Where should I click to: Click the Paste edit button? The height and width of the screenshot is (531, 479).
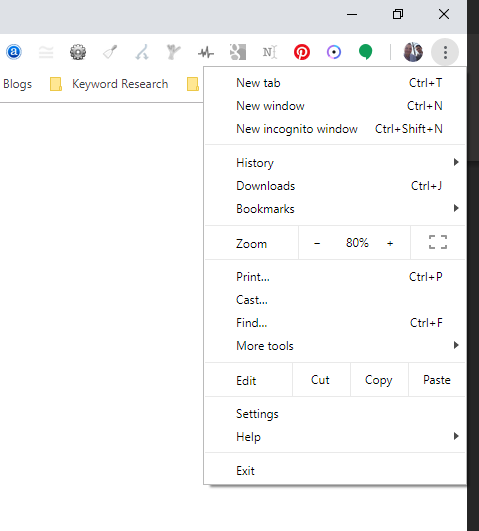tap(437, 380)
